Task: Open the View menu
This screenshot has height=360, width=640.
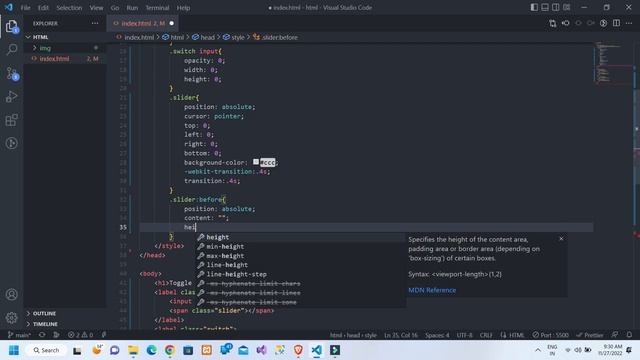Action: coord(96,7)
